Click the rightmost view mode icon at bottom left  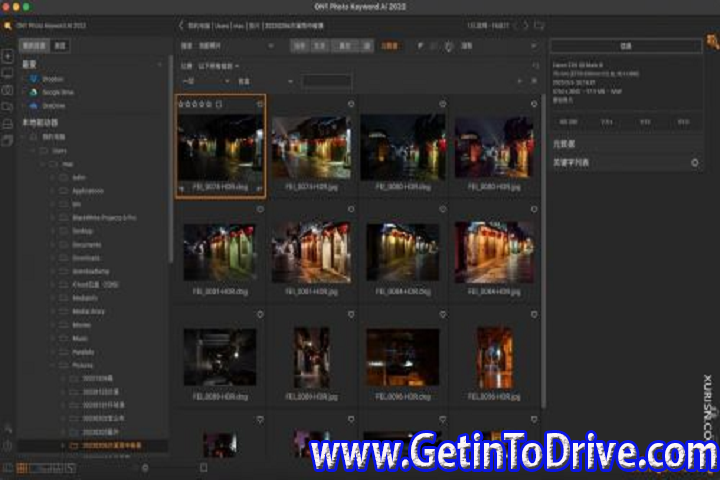coord(70,469)
